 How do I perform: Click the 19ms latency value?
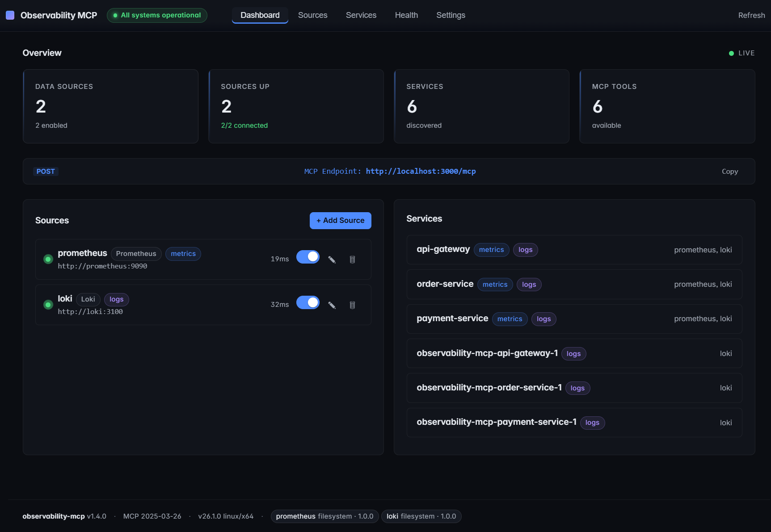click(280, 259)
